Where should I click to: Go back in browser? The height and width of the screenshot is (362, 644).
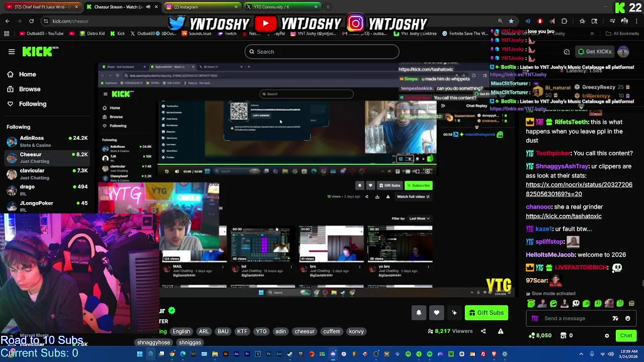(8, 21)
